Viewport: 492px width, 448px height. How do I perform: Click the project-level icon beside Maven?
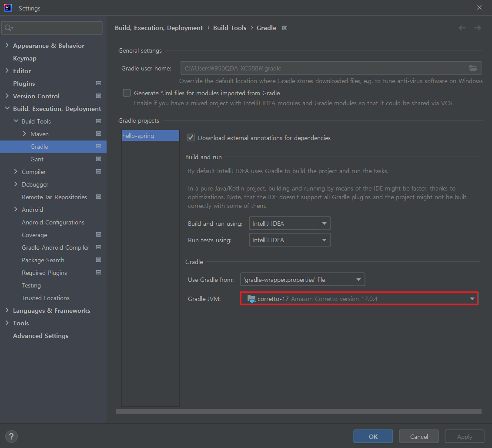[98, 134]
